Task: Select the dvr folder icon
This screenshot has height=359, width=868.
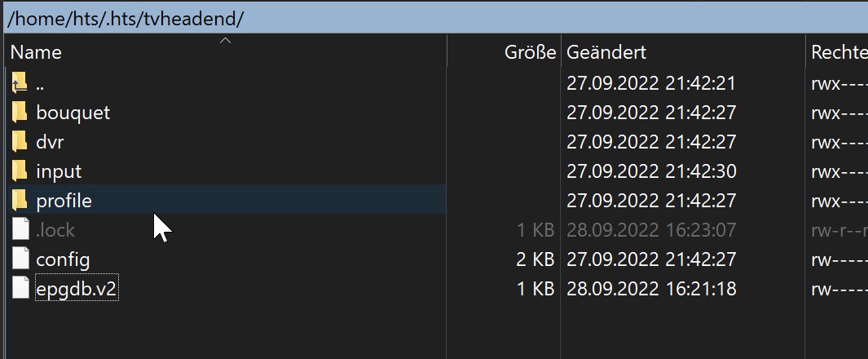Action: pyautogui.click(x=20, y=142)
